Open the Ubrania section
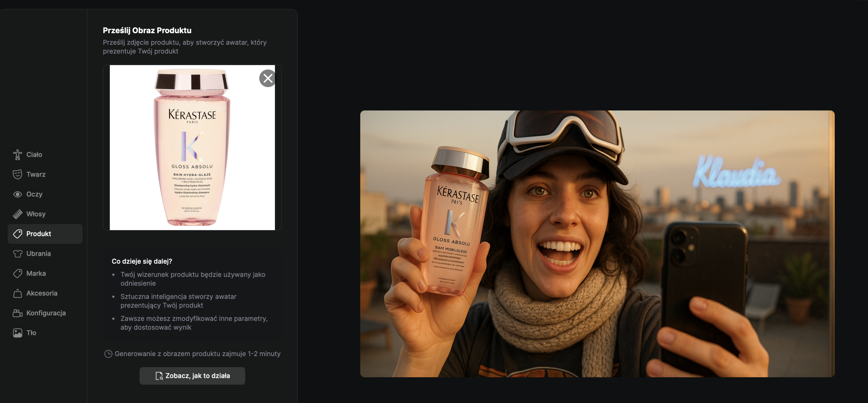Viewport: 868px width, 403px height. [x=45, y=253]
